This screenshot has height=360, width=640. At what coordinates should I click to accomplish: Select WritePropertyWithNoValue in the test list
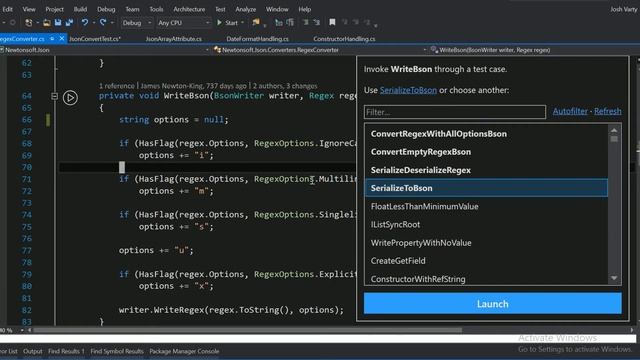pyautogui.click(x=486, y=242)
